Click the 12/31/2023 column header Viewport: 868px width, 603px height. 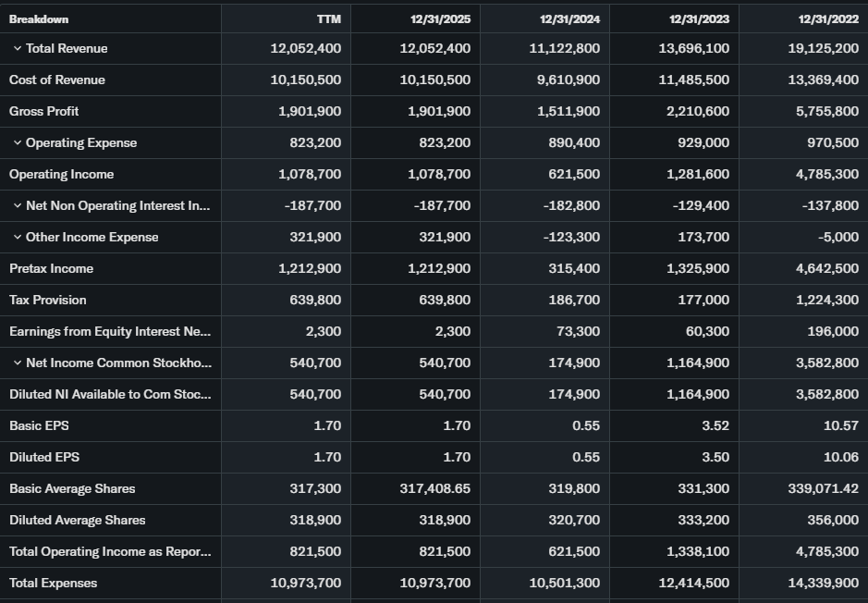700,19
